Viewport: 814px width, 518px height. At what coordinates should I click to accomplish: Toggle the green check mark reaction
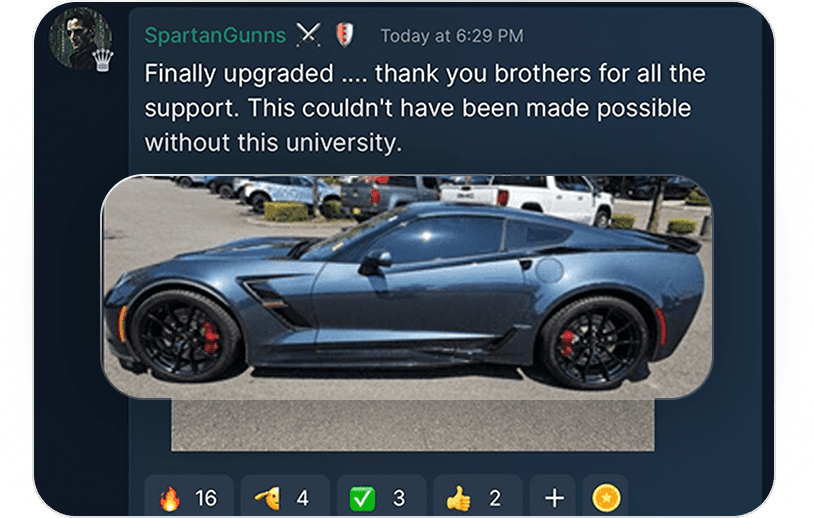click(382, 497)
